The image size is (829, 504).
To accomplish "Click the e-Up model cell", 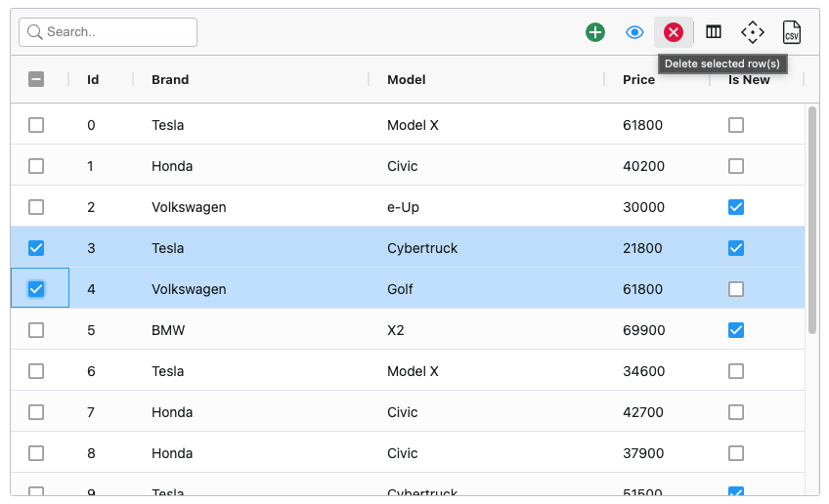I will tap(403, 207).
